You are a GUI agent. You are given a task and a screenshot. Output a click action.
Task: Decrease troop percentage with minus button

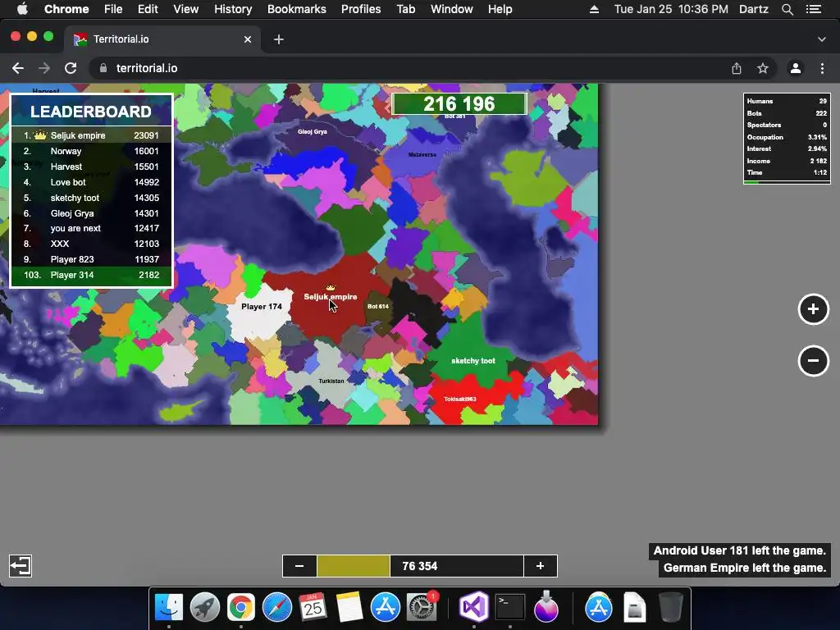pos(299,566)
